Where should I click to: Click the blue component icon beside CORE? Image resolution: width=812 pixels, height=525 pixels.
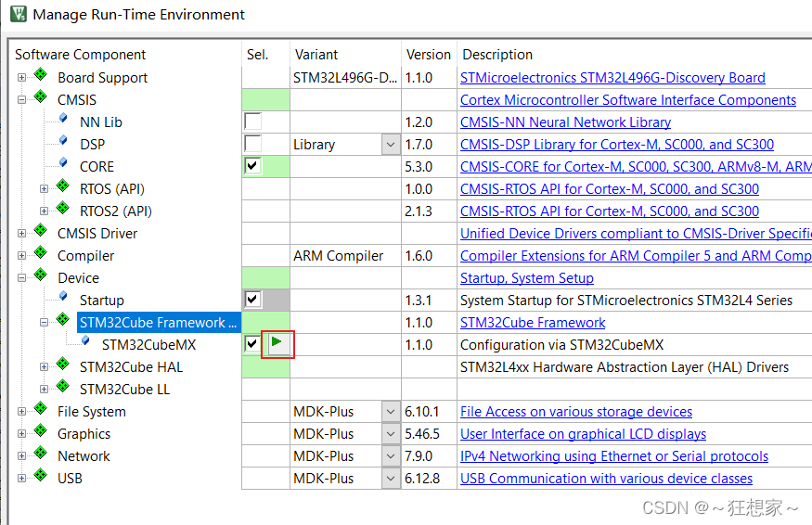[63, 162]
